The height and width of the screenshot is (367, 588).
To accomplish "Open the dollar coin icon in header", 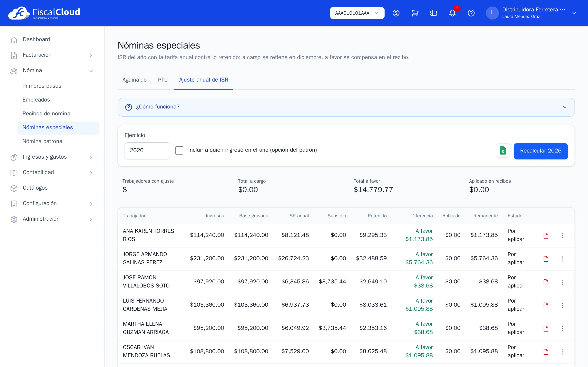I will click(396, 13).
